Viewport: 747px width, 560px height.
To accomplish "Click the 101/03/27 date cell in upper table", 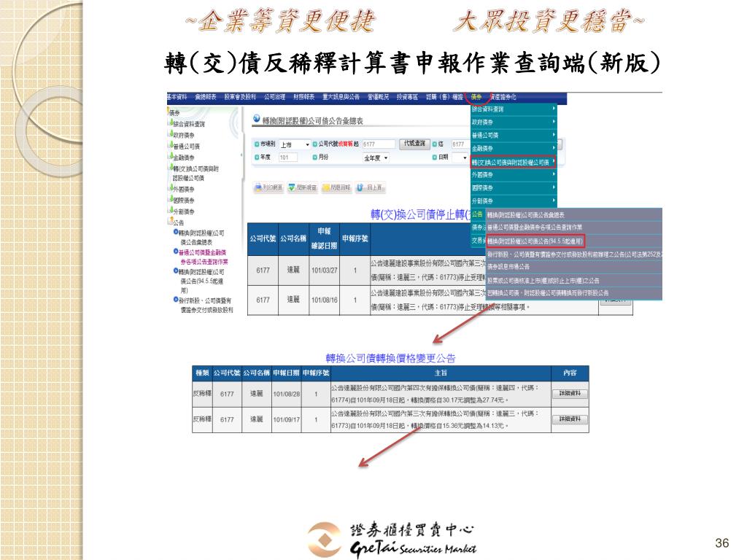I will (325, 270).
